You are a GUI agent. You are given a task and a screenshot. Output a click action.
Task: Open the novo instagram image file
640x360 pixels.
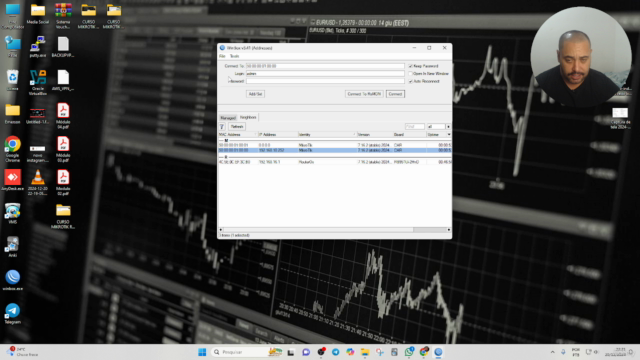point(38,153)
